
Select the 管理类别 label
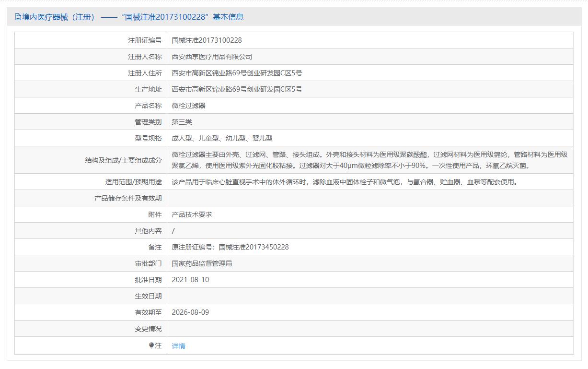(148, 122)
